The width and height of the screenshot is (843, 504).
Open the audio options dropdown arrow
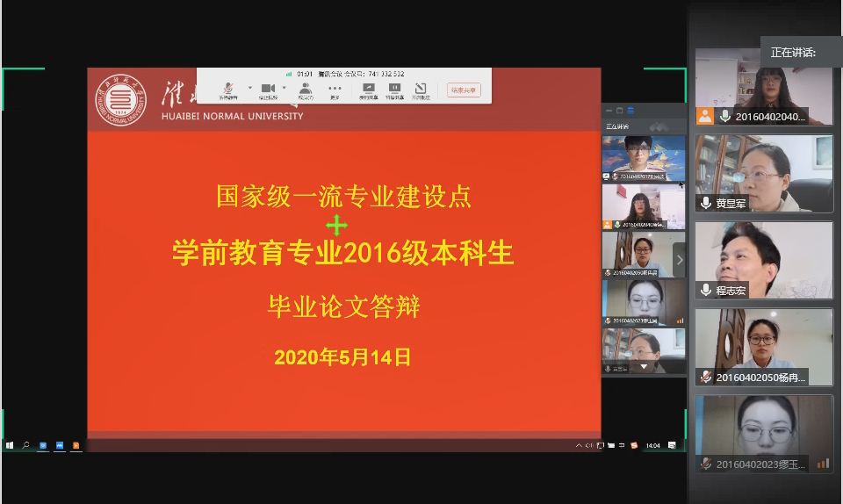(249, 88)
